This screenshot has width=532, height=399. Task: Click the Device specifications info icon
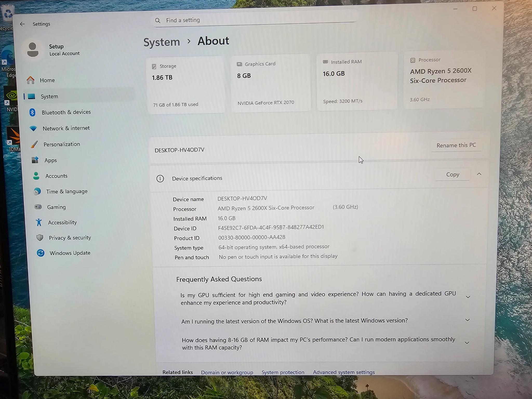[x=160, y=179]
